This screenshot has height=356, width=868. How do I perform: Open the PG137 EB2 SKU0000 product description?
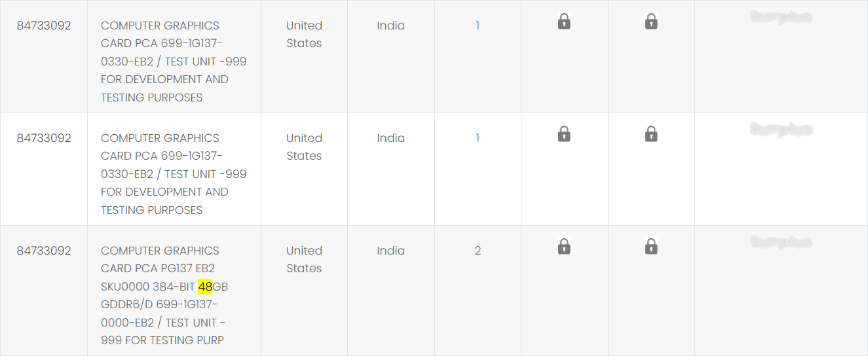click(164, 295)
